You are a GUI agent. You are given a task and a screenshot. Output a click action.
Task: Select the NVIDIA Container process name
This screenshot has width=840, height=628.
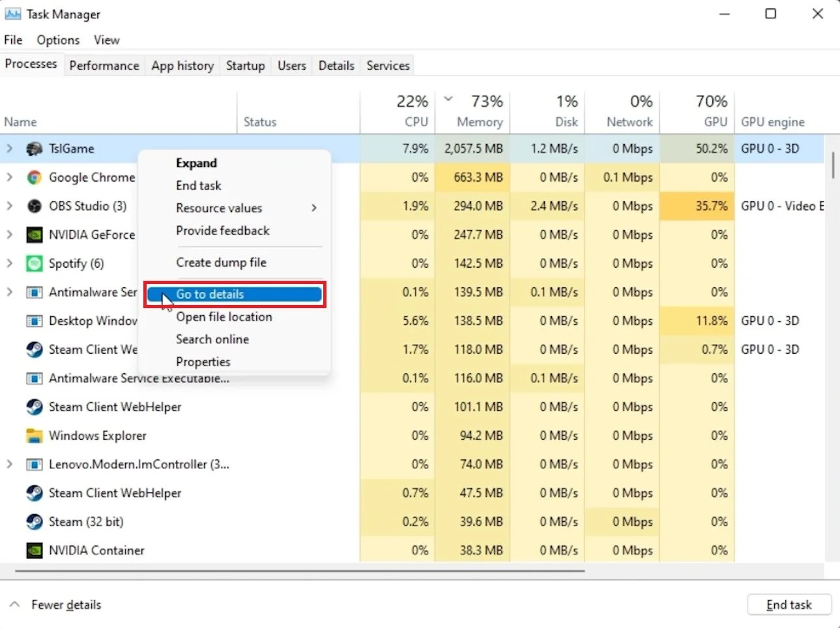pyautogui.click(x=96, y=550)
